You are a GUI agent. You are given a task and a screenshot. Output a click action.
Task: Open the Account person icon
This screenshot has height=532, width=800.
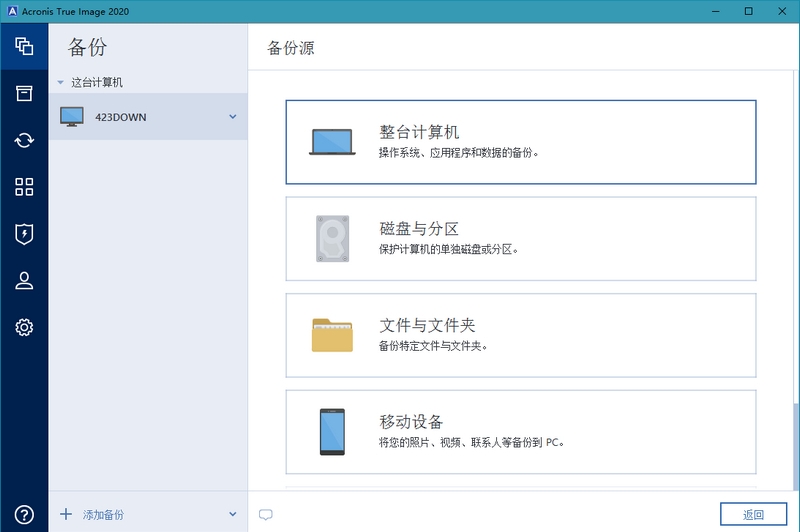[x=24, y=281]
